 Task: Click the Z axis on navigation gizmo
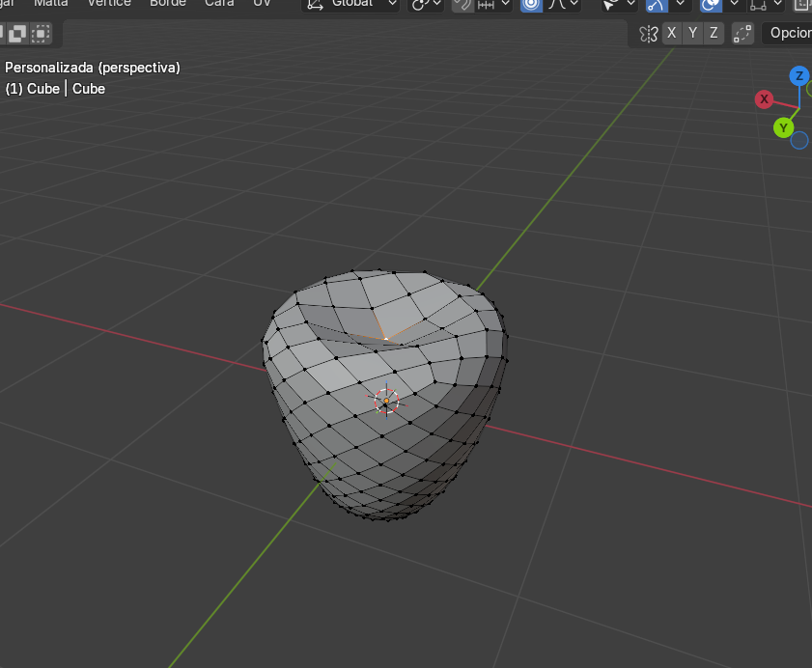pyautogui.click(x=798, y=76)
